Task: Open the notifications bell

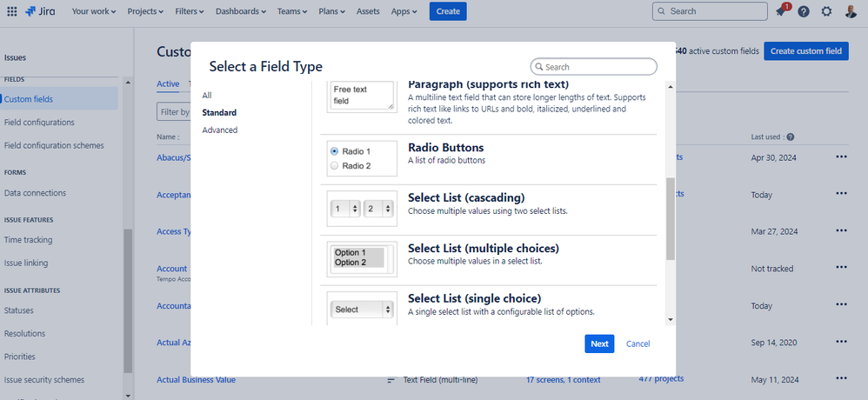Action: [x=781, y=11]
